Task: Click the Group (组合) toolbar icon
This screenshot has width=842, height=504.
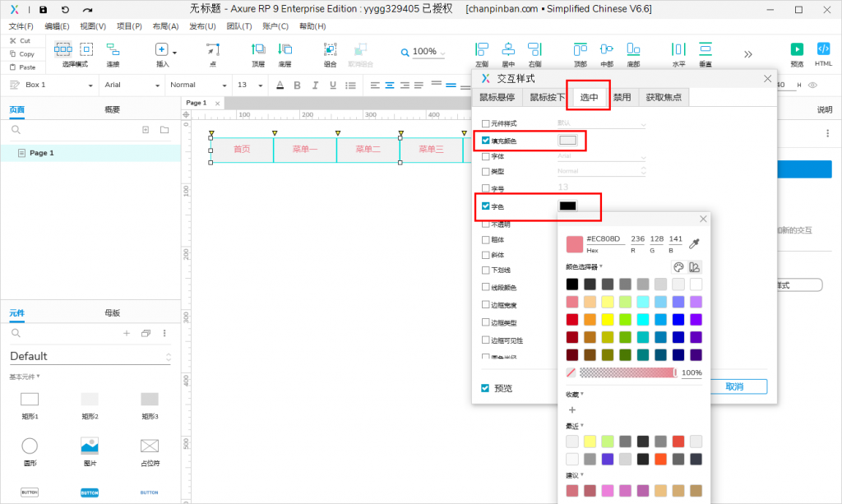Action: click(330, 49)
